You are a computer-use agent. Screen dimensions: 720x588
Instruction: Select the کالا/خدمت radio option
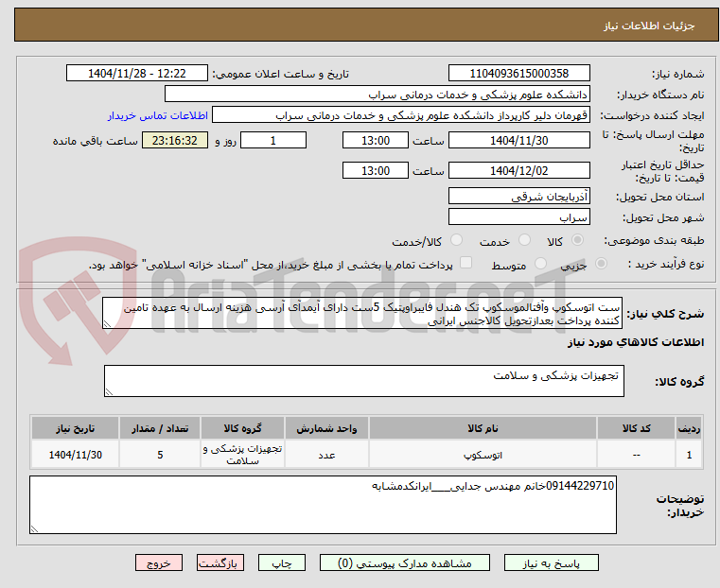(456, 240)
